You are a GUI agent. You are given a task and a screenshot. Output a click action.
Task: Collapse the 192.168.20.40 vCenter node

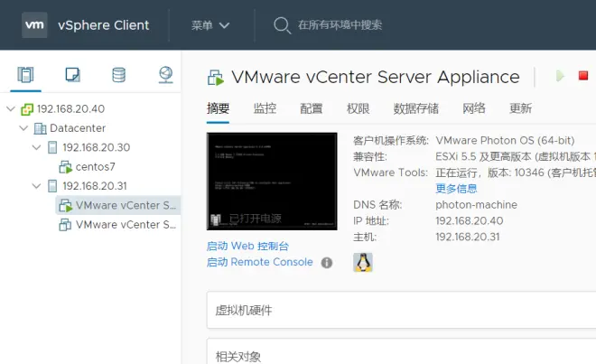click(x=11, y=108)
